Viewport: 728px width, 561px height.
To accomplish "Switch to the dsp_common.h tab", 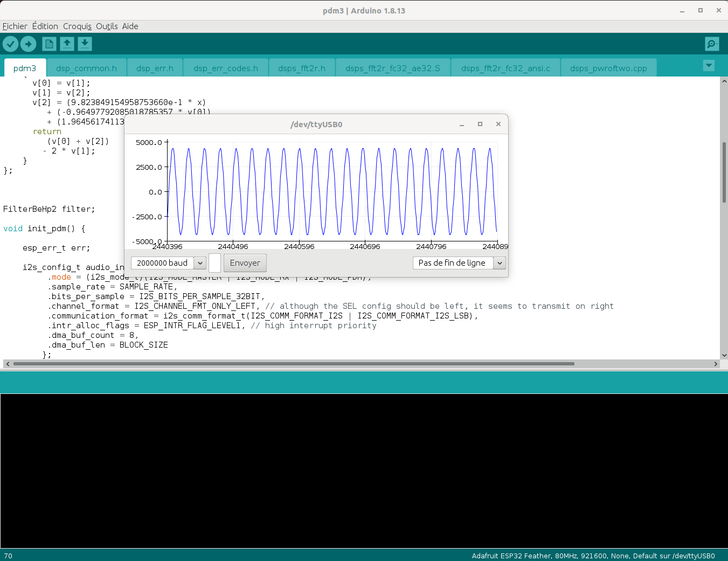I will point(86,68).
